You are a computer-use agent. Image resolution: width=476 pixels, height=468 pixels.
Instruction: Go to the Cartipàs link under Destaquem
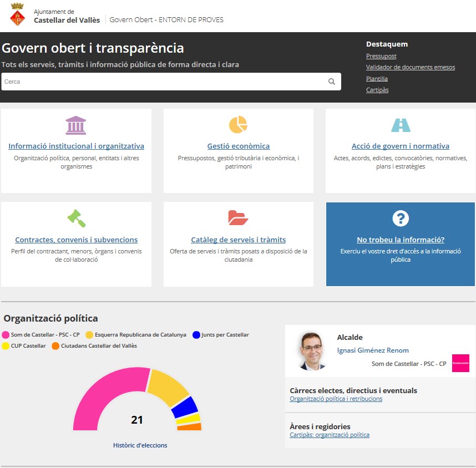tap(377, 90)
